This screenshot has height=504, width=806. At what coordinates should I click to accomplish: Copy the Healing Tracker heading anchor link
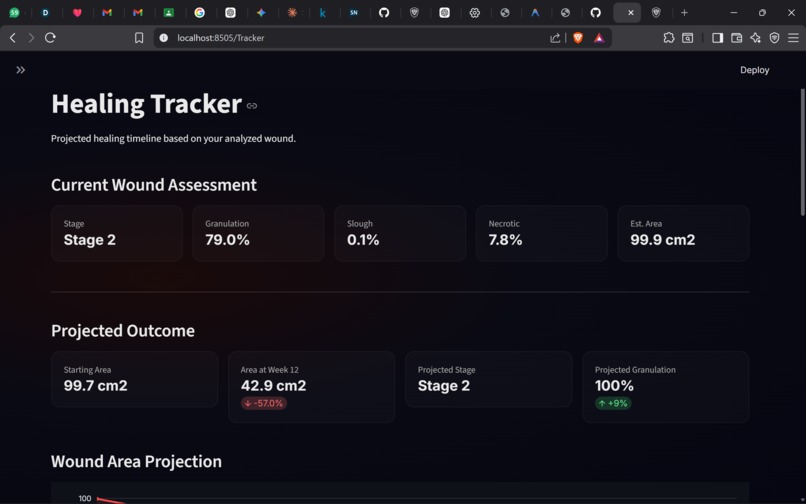251,105
